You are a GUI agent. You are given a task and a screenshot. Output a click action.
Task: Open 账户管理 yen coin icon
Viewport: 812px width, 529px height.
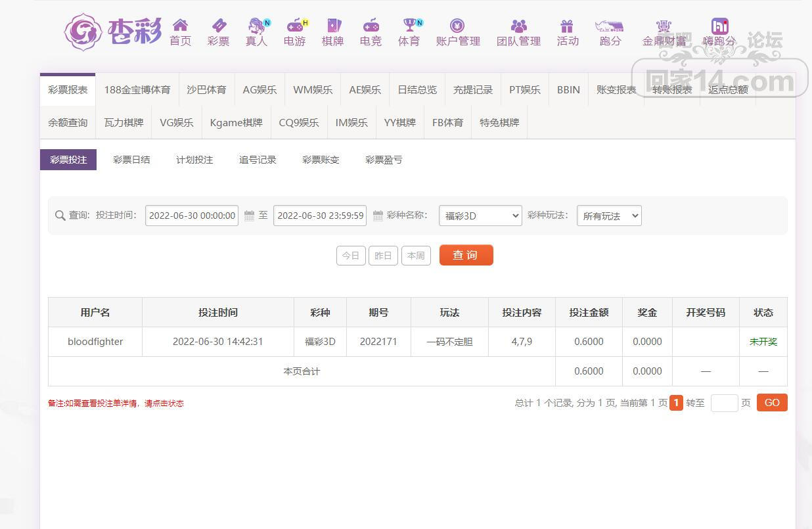[457, 26]
